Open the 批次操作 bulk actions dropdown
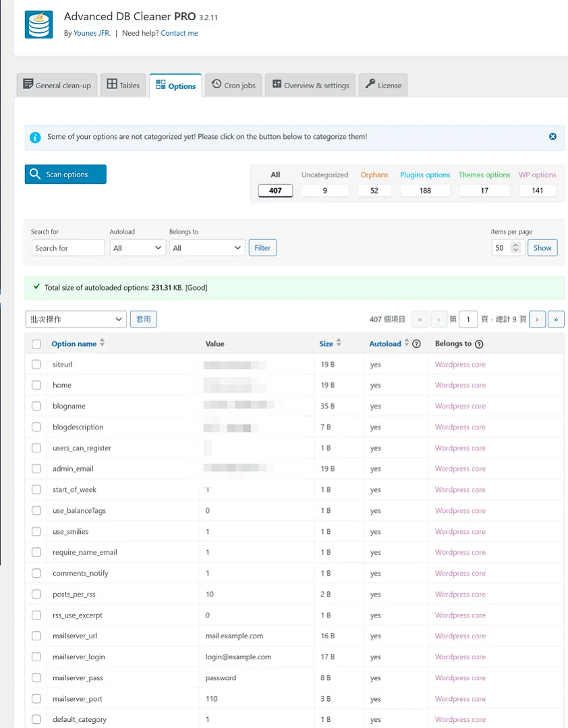 coord(76,319)
